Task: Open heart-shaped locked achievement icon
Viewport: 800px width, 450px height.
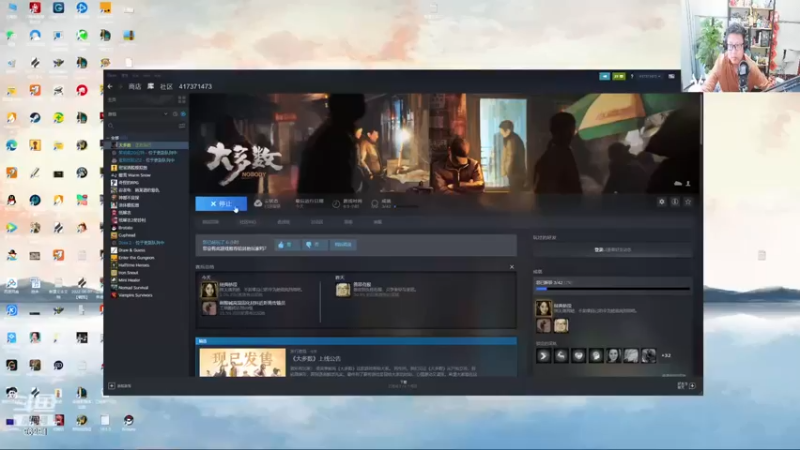Action: pyautogui.click(x=578, y=356)
